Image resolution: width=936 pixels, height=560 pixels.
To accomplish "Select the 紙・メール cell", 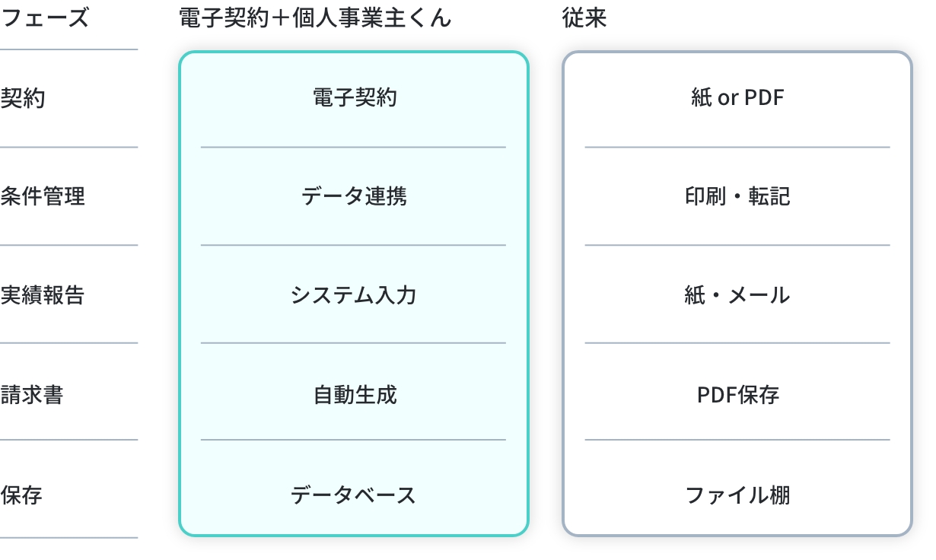I will click(x=737, y=294).
